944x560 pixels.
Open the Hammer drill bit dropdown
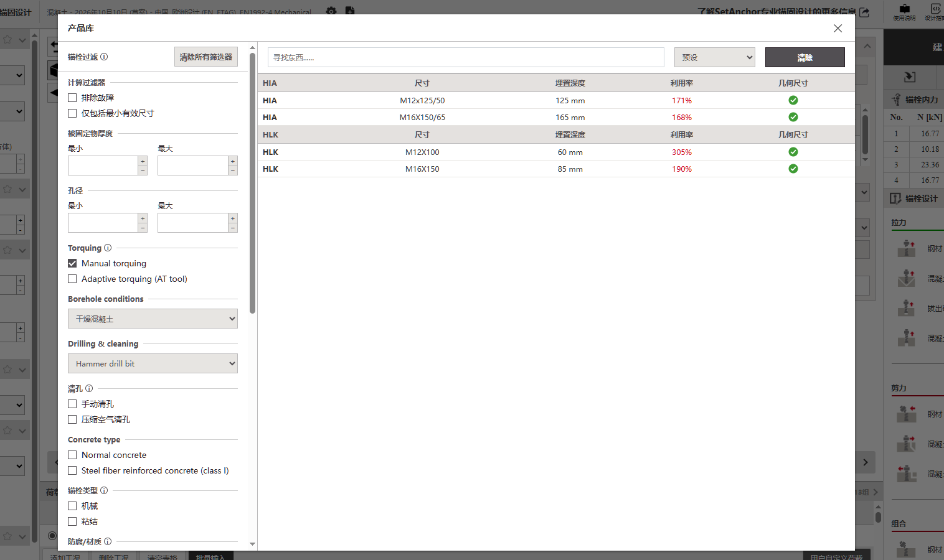point(153,363)
